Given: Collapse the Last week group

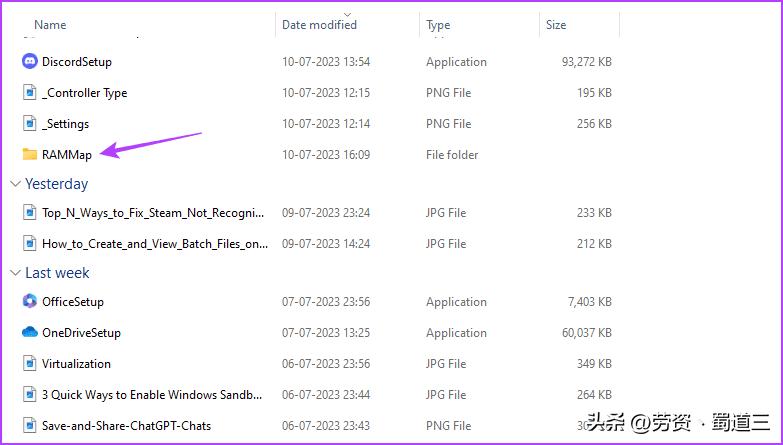Looking at the screenshot, I should point(16,273).
